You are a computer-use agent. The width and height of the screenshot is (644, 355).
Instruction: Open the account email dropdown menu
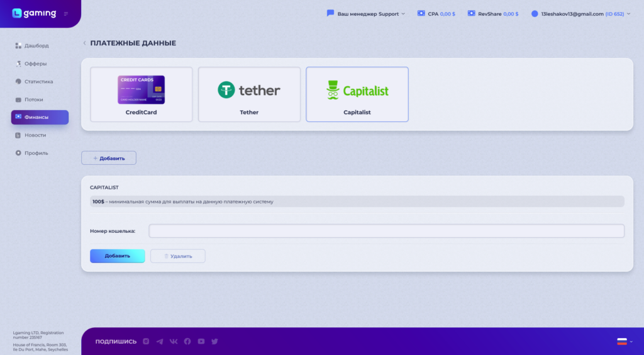tap(586, 14)
